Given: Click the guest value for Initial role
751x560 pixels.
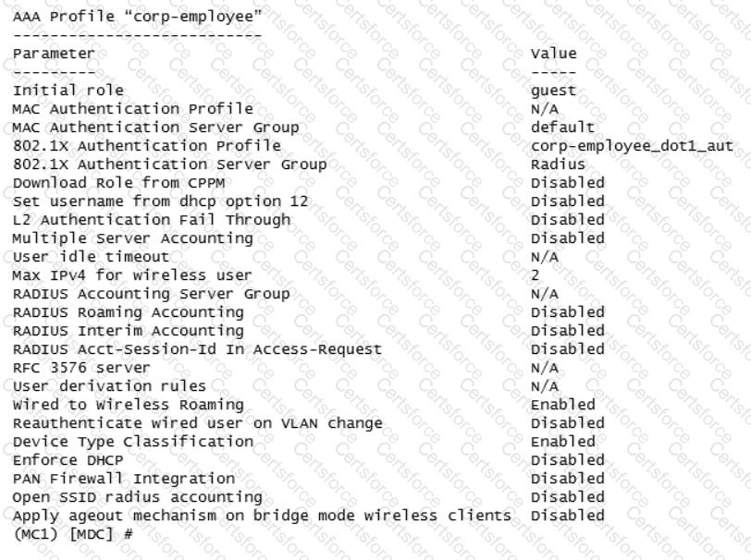Looking at the screenshot, I should (553, 91).
